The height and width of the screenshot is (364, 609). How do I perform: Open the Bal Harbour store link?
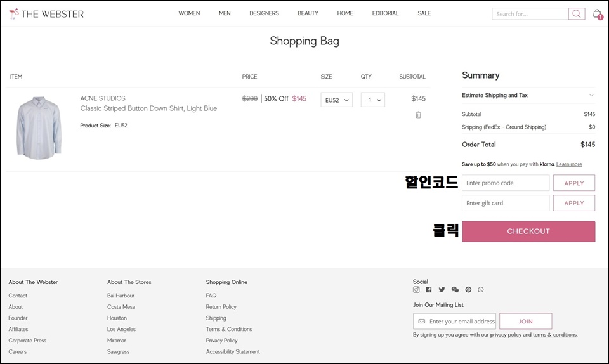click(121, 296)
